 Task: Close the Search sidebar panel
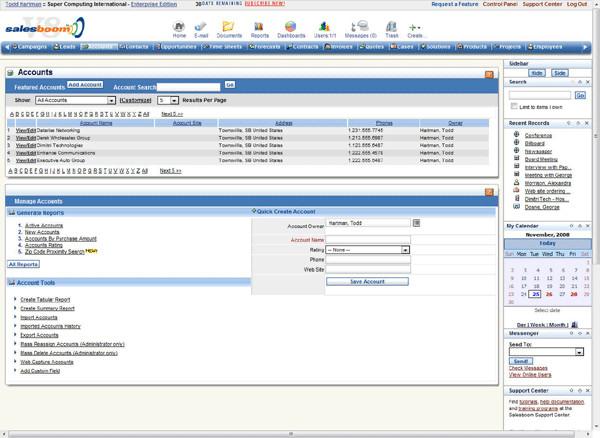pos(588,82)
